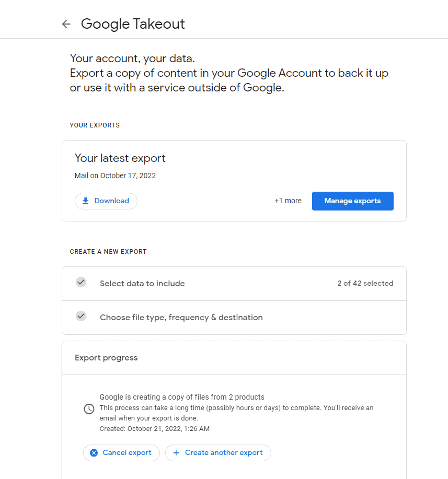Image resolution: width=448 pixels, height=479 pixels.
Task: Click the Created October 21, 2022 timestamp
Action: [154, 429]
